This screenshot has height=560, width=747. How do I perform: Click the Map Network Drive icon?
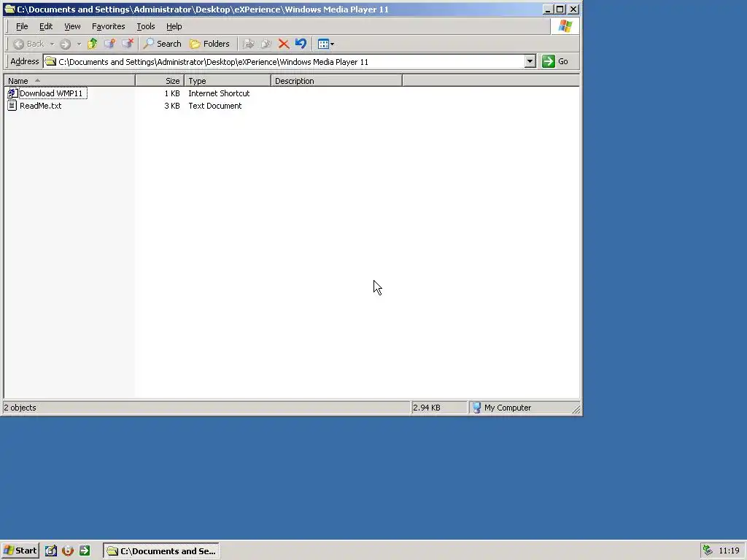pos(109,44)
